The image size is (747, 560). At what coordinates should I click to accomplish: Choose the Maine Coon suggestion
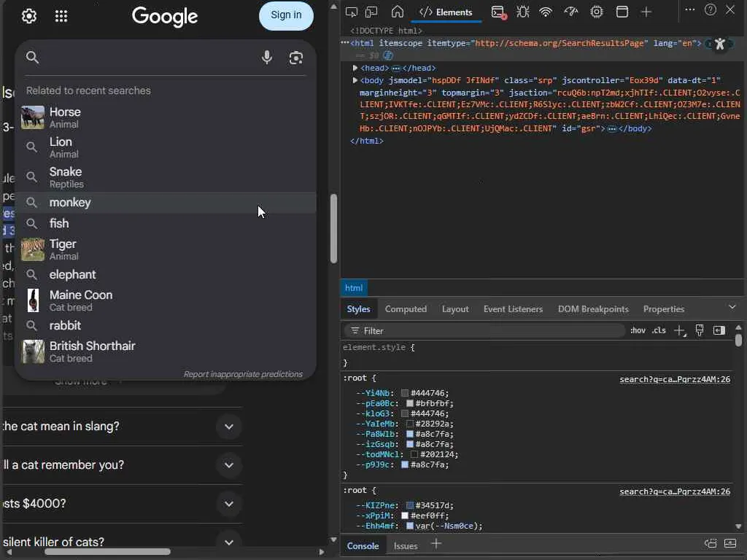[166, 300]
